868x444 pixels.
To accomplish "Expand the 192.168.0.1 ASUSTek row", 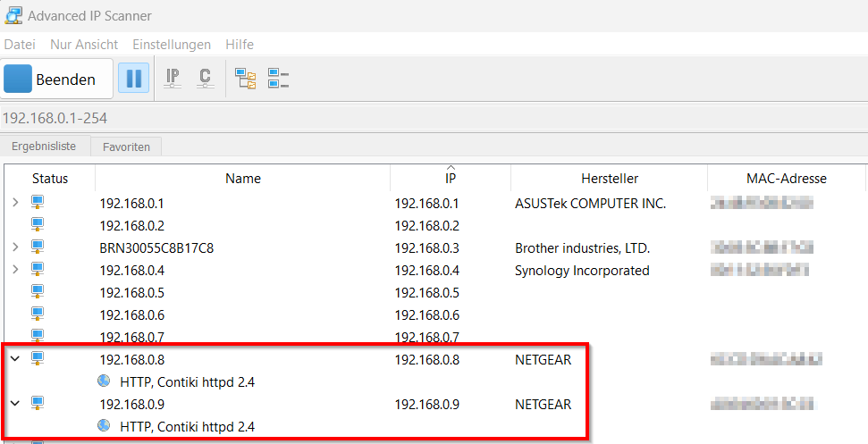I will pyautogui.click(x=15, y=203).
